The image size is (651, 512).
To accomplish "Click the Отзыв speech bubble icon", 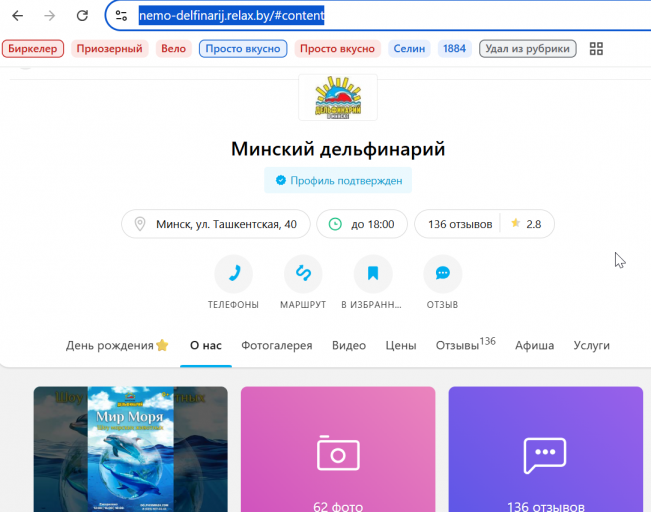I will [443, 274].
